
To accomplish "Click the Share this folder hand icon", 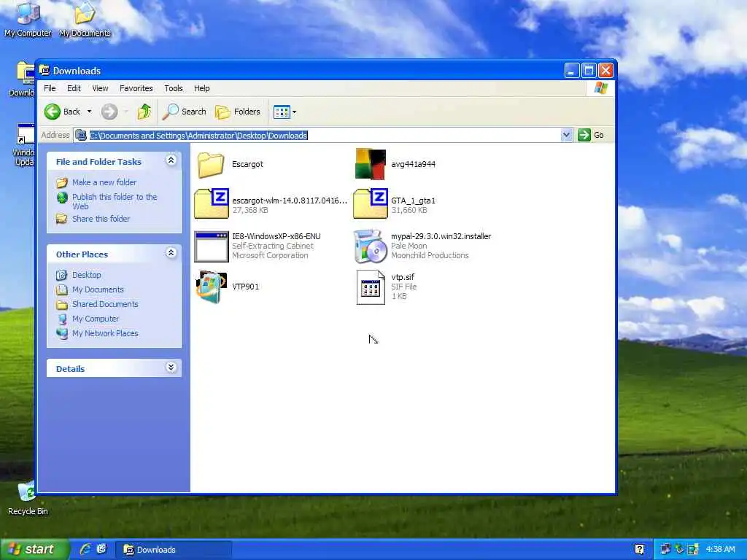I will tap(62, 219).
